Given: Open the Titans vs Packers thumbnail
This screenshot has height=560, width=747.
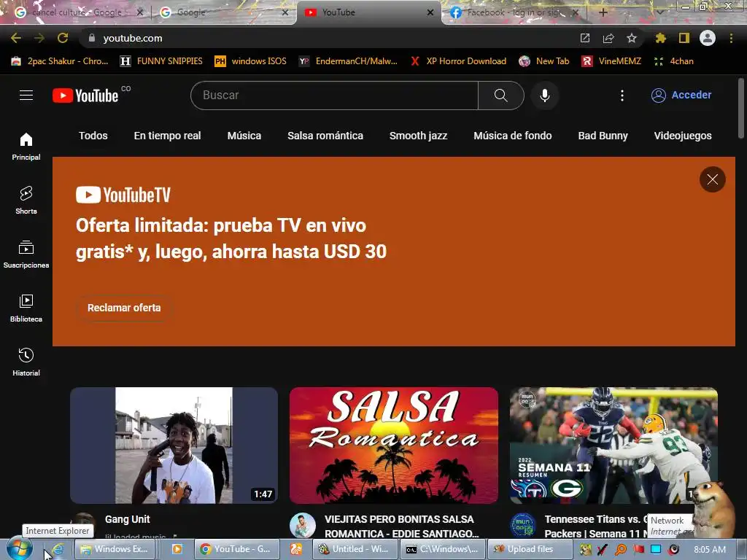Looking at the screenshot, I should point(614,446).
